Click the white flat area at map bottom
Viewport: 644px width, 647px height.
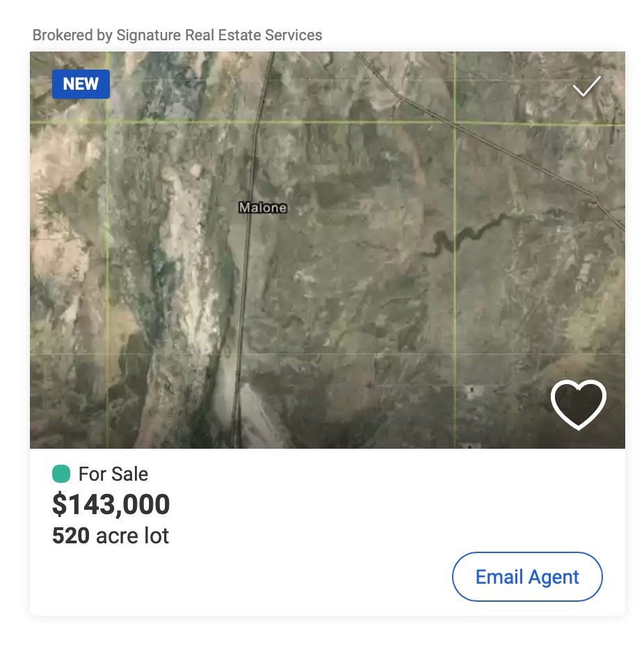tap(257, 417)
